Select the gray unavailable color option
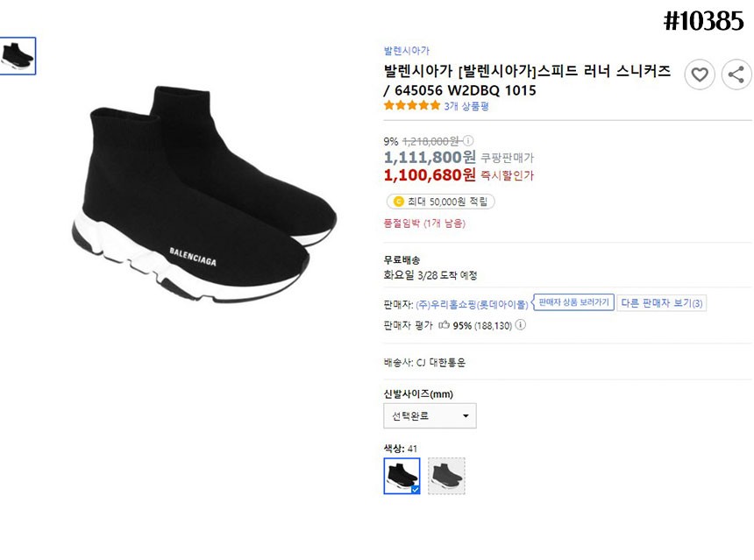 tap(446, 476)
